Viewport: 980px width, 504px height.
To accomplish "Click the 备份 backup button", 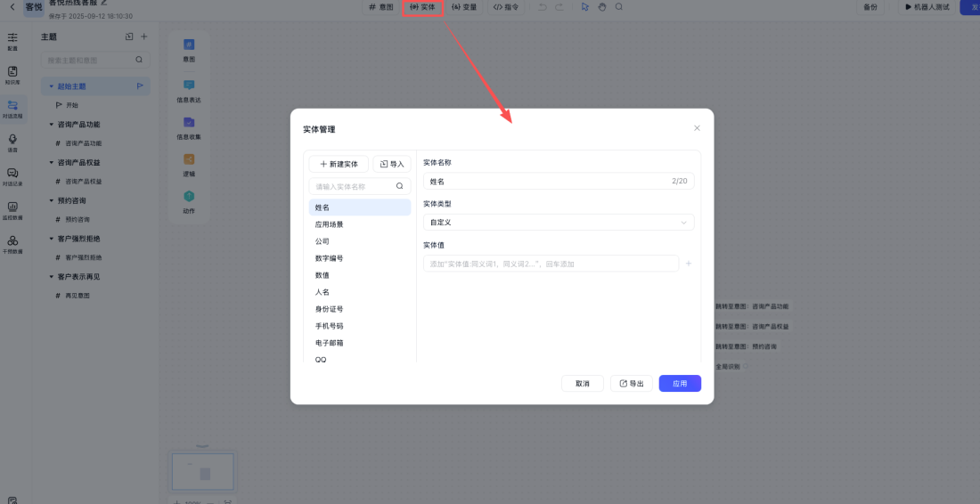I will click(x=870, y=7).
